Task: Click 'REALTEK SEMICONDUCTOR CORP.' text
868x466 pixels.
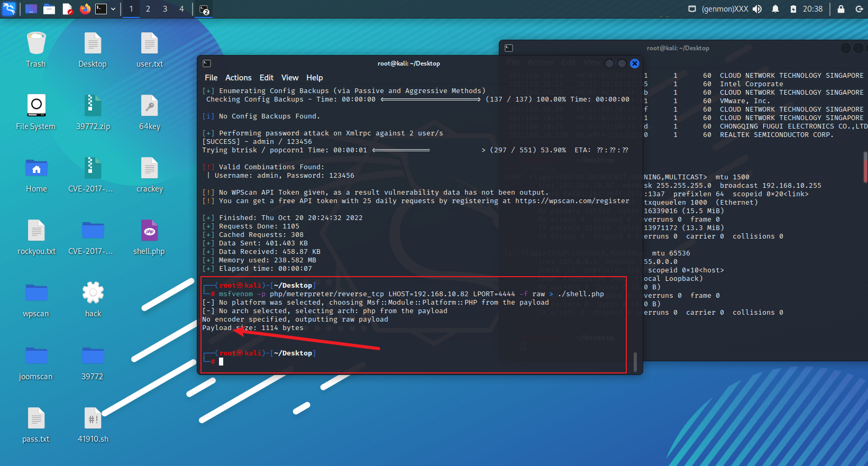Action: pyautogui.click(x=776, y=135)
